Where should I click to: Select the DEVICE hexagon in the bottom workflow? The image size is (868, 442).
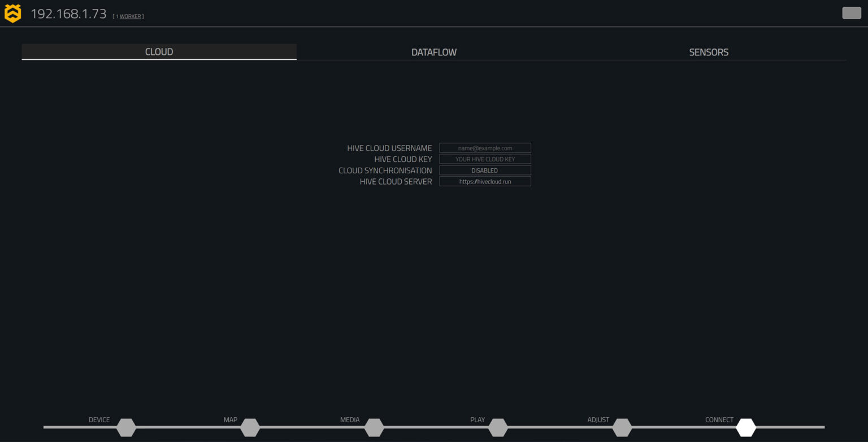pos(125,427)
